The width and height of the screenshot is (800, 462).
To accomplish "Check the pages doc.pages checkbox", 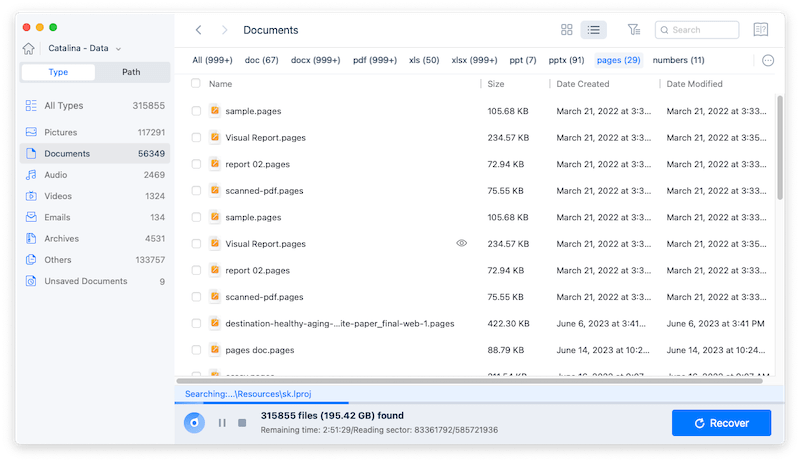I will 196,350.
